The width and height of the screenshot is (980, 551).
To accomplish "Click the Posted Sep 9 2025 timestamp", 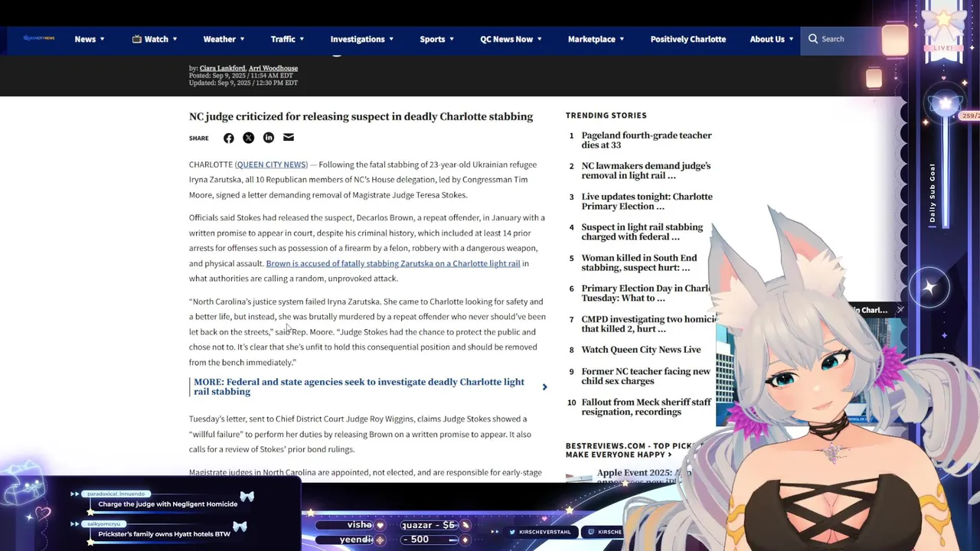I will (241, 76).
